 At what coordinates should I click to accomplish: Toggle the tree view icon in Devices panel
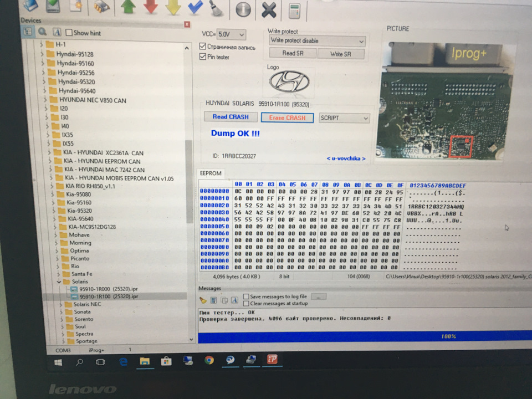point(28,32)
